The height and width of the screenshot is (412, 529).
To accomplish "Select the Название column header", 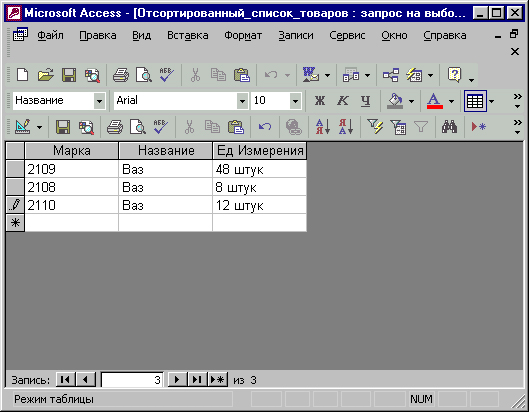I will pyautogui.click(x=166, y=150).
